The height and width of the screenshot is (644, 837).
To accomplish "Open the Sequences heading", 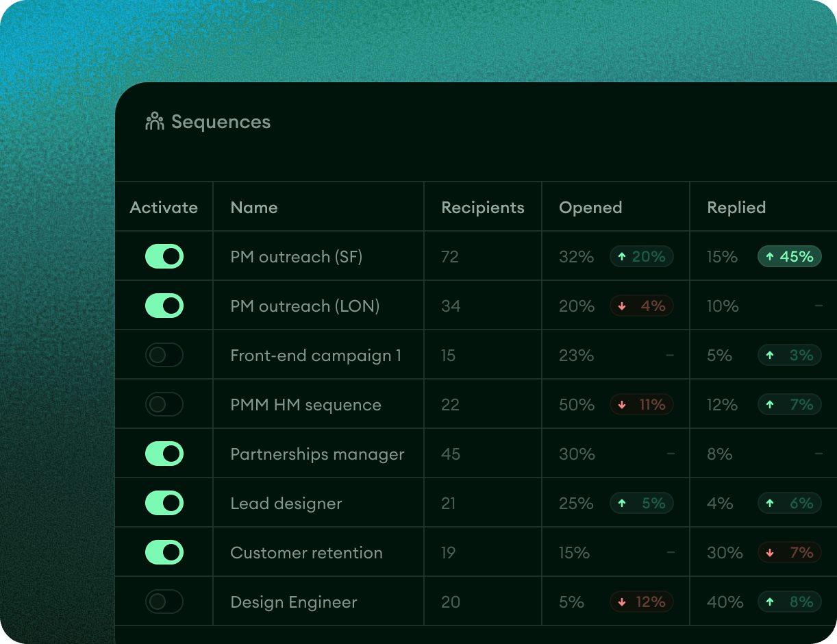I will tap(221, 122).
